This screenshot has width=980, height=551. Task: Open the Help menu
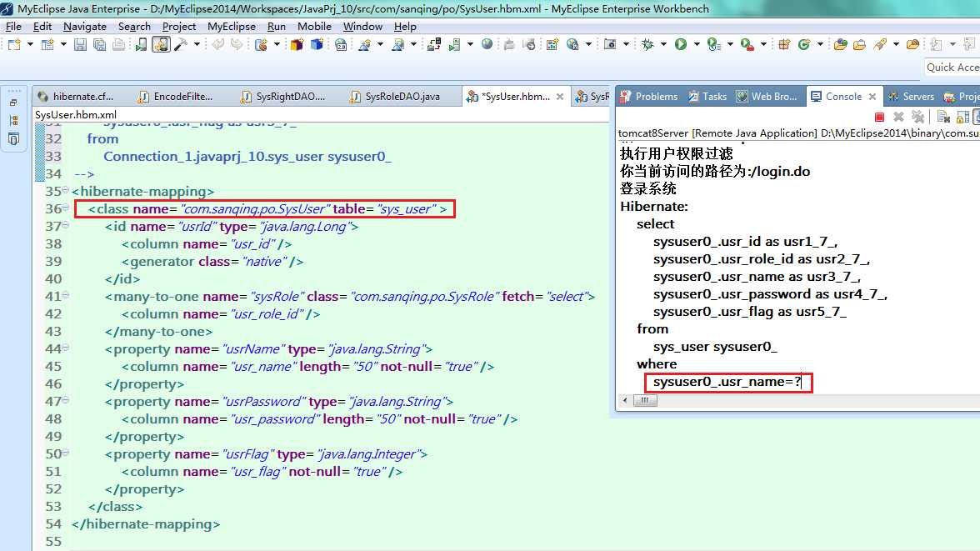pyautogui.click(x=405, y=27)
